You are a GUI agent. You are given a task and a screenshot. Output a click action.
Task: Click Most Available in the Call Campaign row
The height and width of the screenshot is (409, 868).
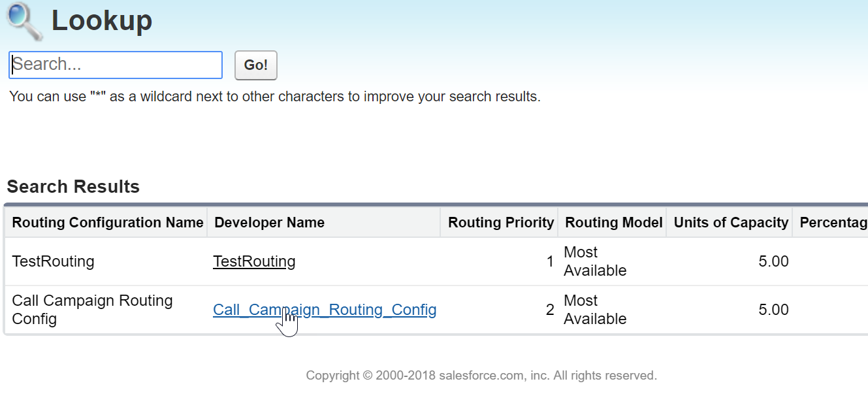click(595, 310)
